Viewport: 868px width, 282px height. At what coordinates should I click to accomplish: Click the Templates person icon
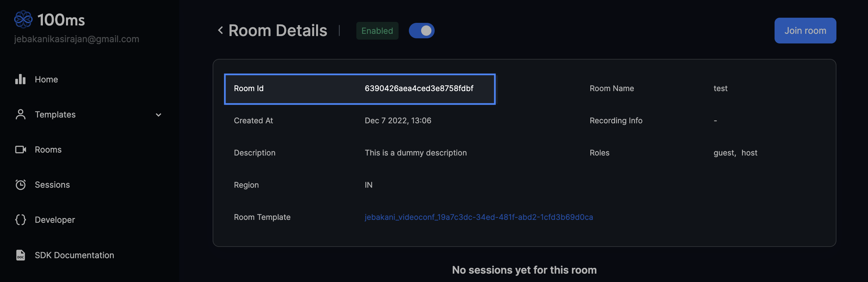pos(21,114)
